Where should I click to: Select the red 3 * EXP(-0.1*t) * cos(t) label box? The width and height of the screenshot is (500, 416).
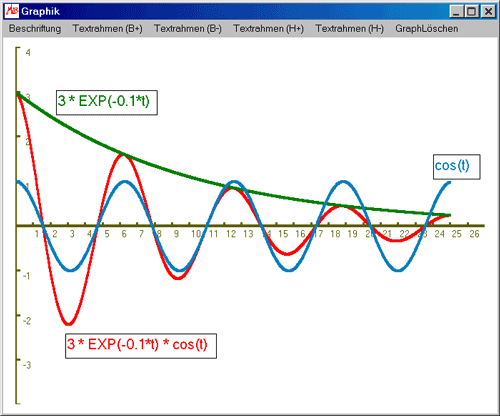[x=141, y=346]
